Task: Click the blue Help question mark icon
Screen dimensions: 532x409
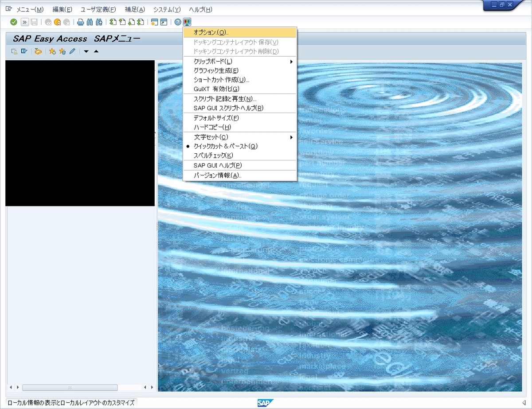Action: click(178, 22)
